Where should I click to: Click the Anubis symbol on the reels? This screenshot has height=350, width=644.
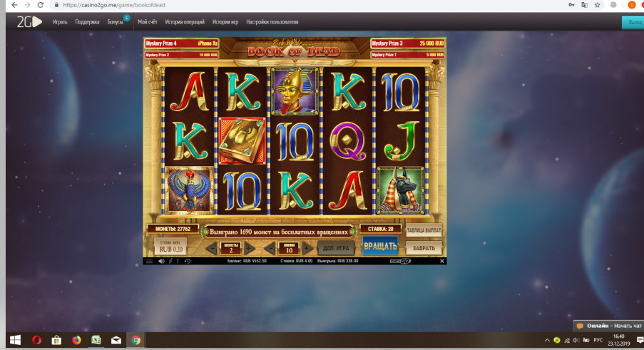point(400,190)
